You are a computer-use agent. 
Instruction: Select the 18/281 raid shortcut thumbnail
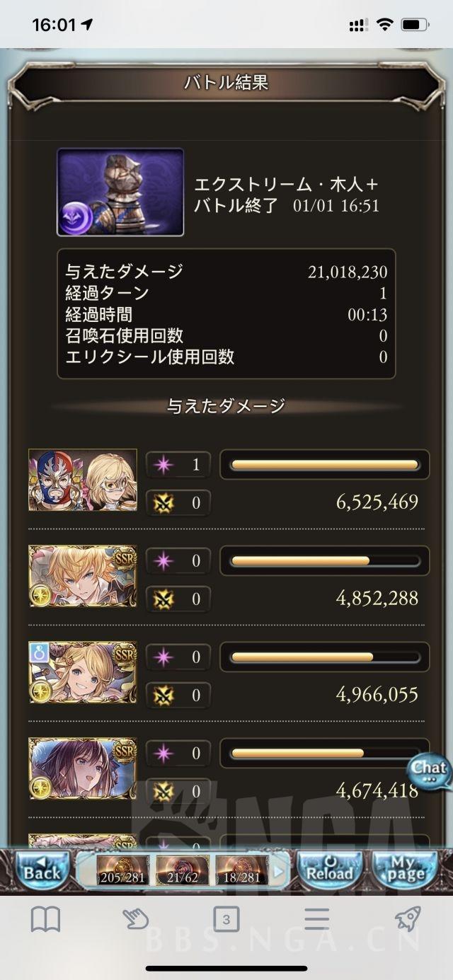click(242, 871)
